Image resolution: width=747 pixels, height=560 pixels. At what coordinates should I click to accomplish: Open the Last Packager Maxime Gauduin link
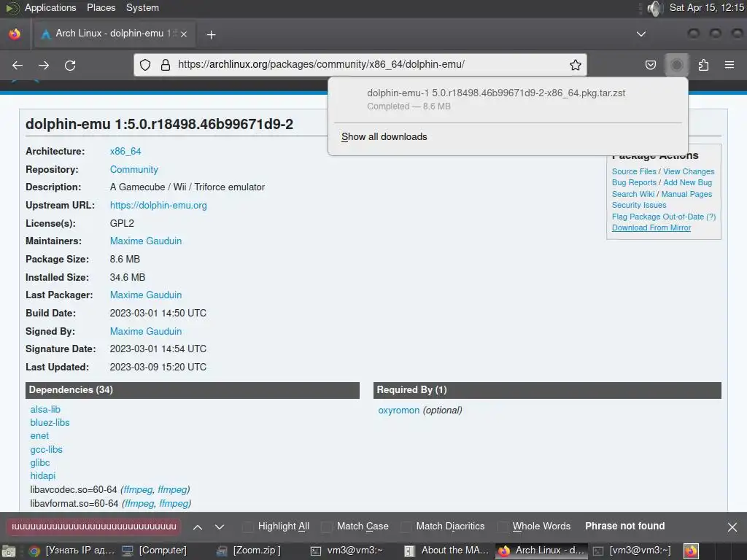[x=146, y=295]
